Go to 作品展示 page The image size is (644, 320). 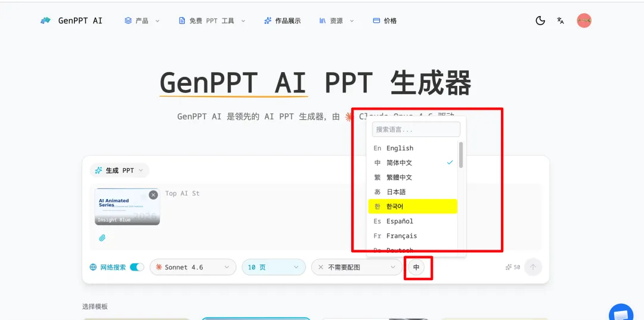pyautogui.click(x=283, y=20)
